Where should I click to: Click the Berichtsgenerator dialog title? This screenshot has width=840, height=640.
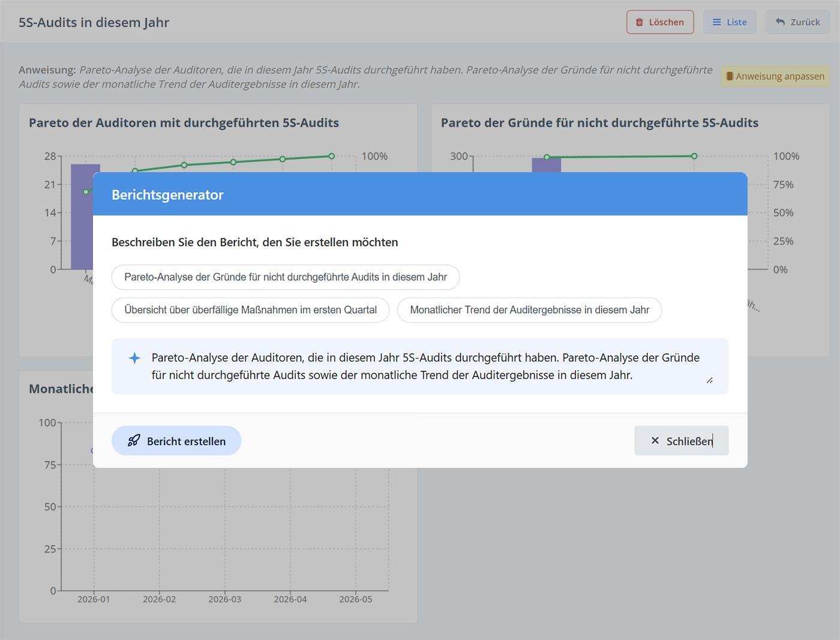click(x=167, y=195)
